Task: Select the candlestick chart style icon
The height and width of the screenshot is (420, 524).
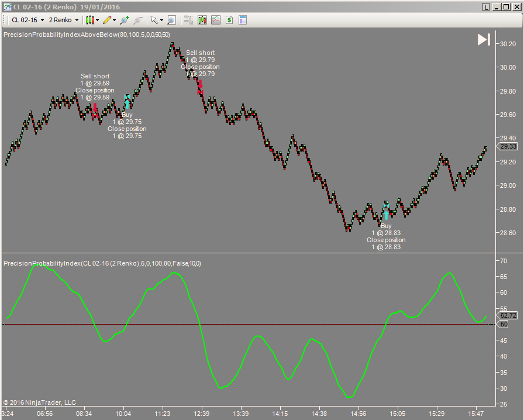Action: [x=91, y=19]
